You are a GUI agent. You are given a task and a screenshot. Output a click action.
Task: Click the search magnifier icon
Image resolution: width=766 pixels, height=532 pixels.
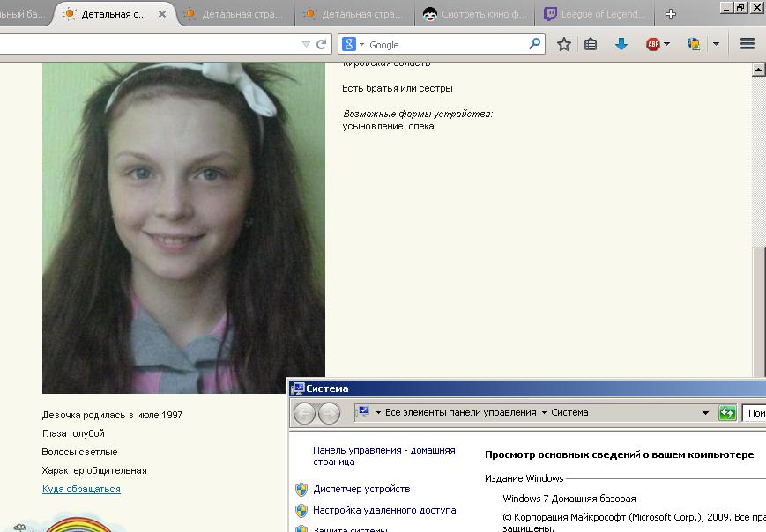click(x=535, y=44)
